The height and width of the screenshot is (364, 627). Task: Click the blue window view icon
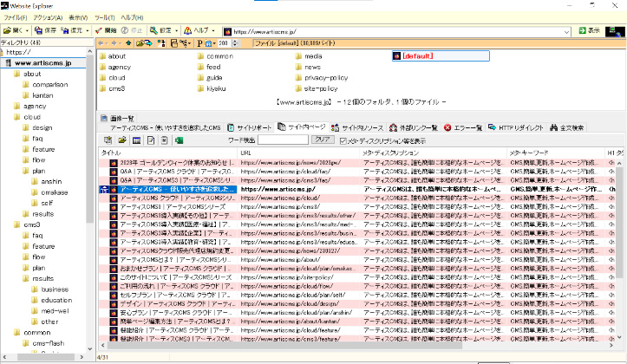(x=208, y=43)
